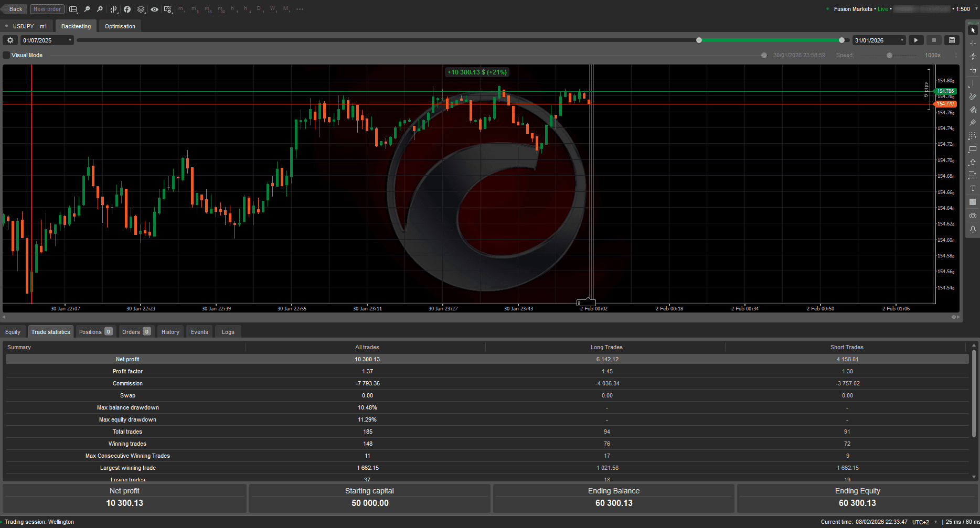
Task: Adjust the backtesting Speed slider
Action: coord(890,55)
